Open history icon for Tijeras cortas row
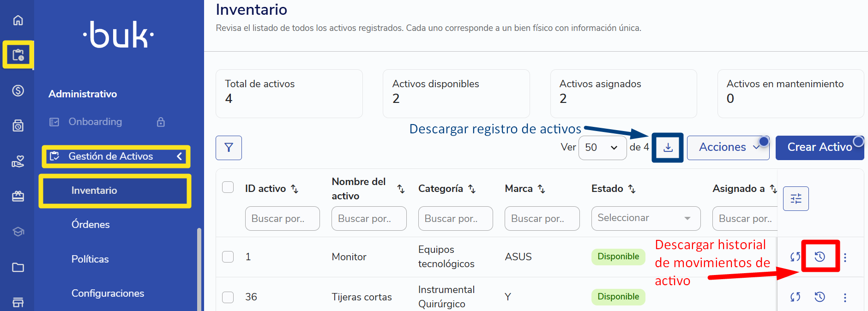868x311 pixels. [x=820, y=297]
